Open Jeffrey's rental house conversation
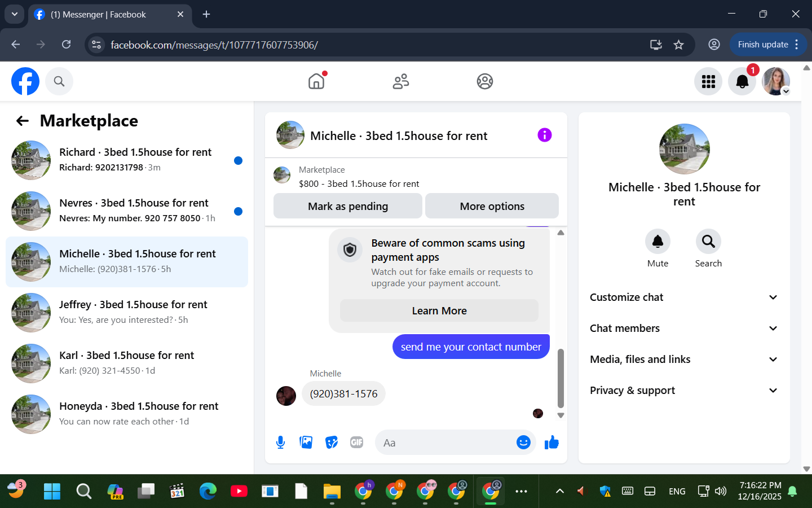812x508 pixels. tap(127, 313)
